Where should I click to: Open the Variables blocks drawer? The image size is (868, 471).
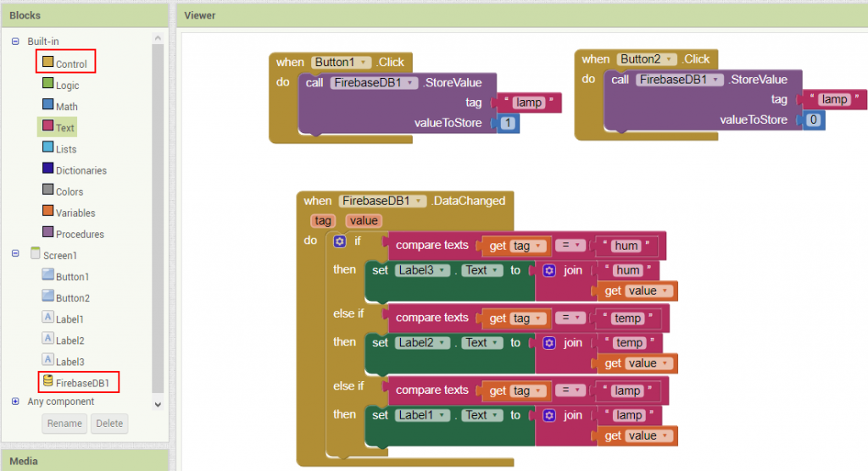(x=70, y=212)
